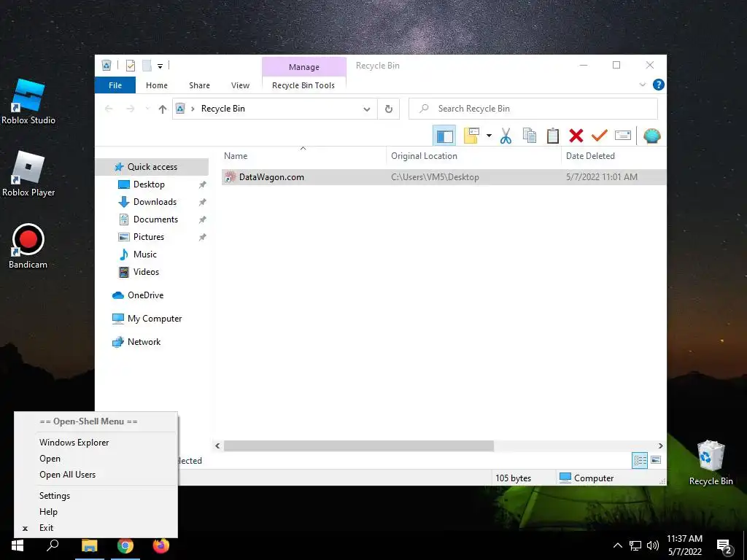Open Network in navigation pane
This screenshot has height=560, width=747.
(144, 342)
